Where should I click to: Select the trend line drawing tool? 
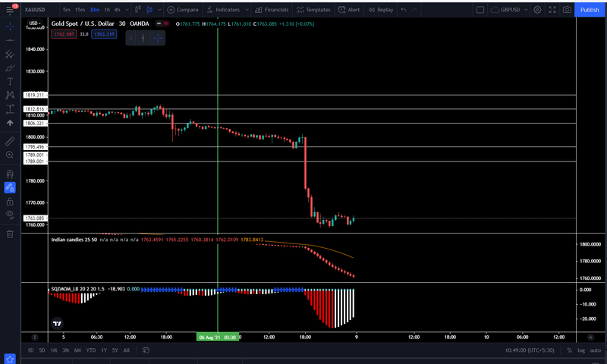(10, 40)
